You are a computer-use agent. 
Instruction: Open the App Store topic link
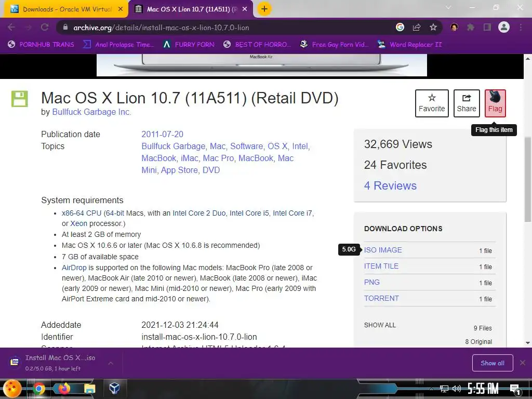pos(179,170)
